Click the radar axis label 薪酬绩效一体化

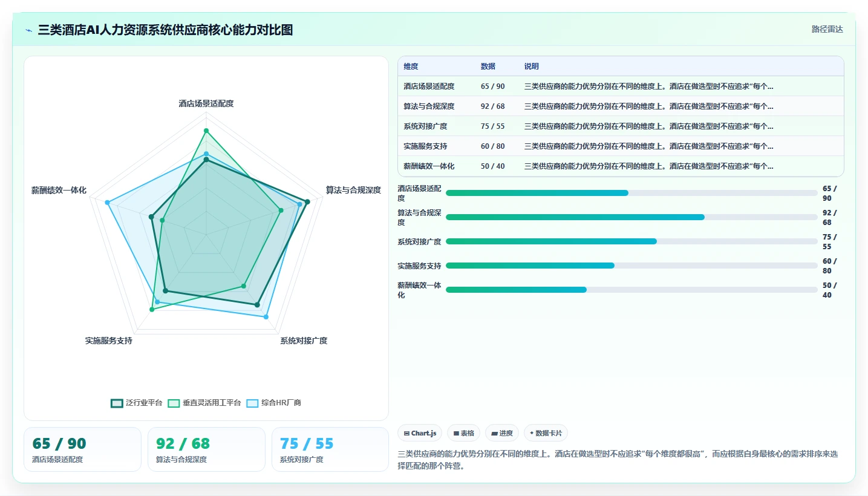tap(59, 191)
